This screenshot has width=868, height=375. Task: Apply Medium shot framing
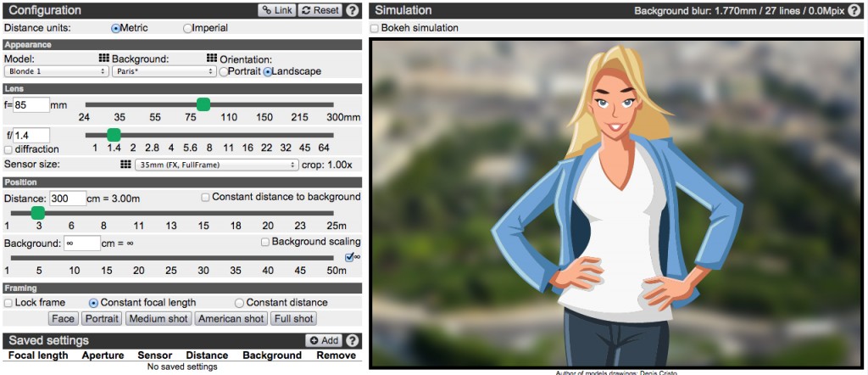pyautogui.click(x=159, y=318)
